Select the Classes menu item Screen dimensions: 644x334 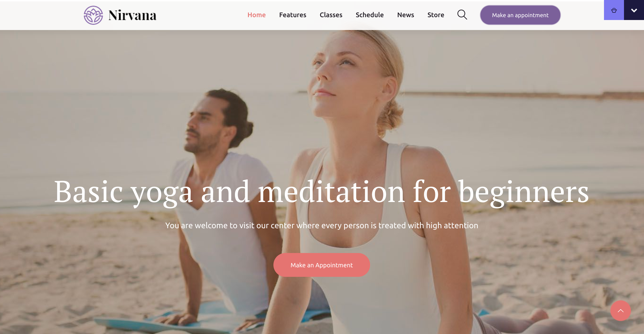click(x=331, y=15)
